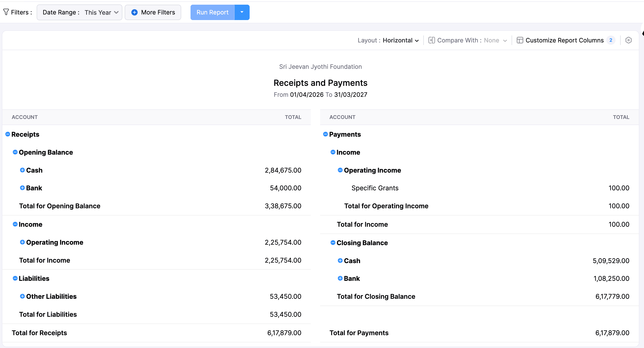The height and width of the screenshot is (348, 644).
Task: Click the Compare With icon
Action: pyautogui.click(x=432, y=40)
